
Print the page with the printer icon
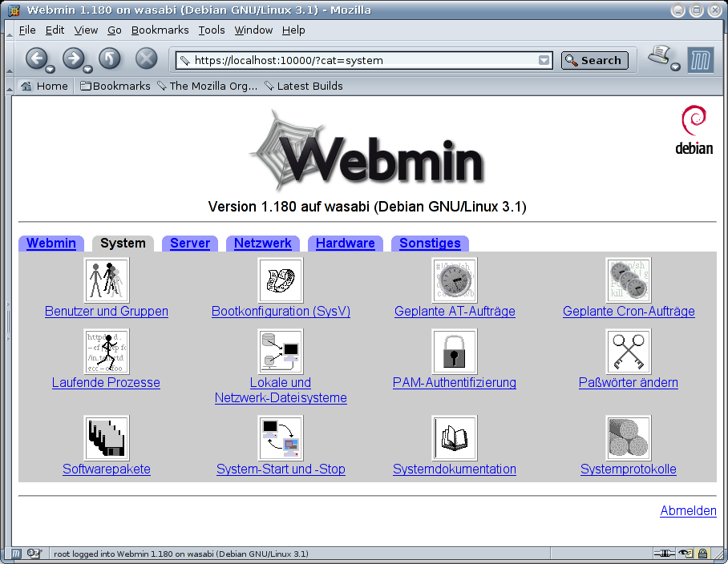659,55
